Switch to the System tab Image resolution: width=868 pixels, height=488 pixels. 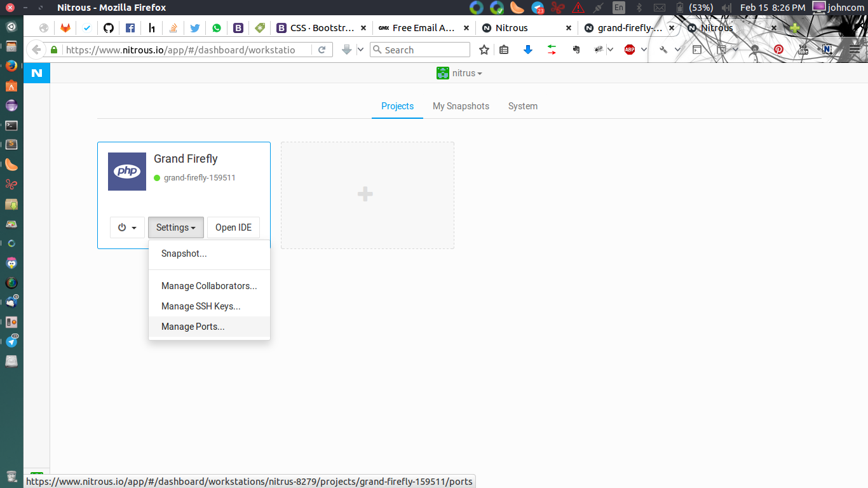tap(523, 106)
